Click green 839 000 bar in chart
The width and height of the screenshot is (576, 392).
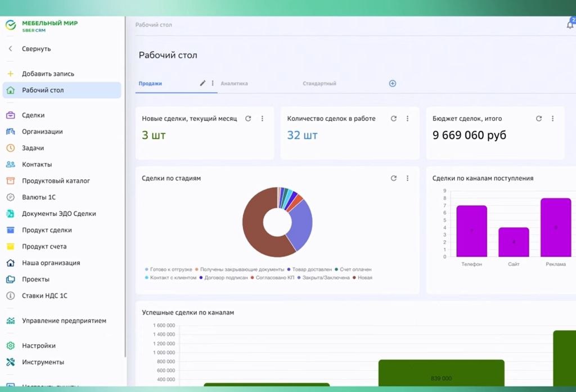[441, 372]
